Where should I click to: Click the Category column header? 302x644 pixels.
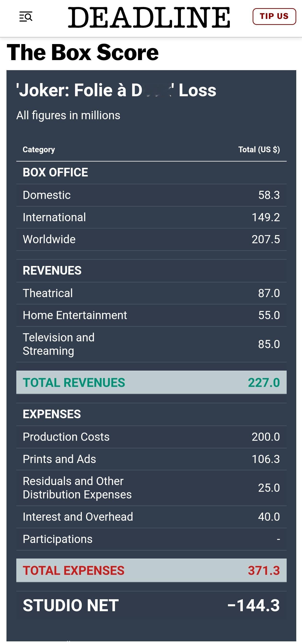point(39,149)
